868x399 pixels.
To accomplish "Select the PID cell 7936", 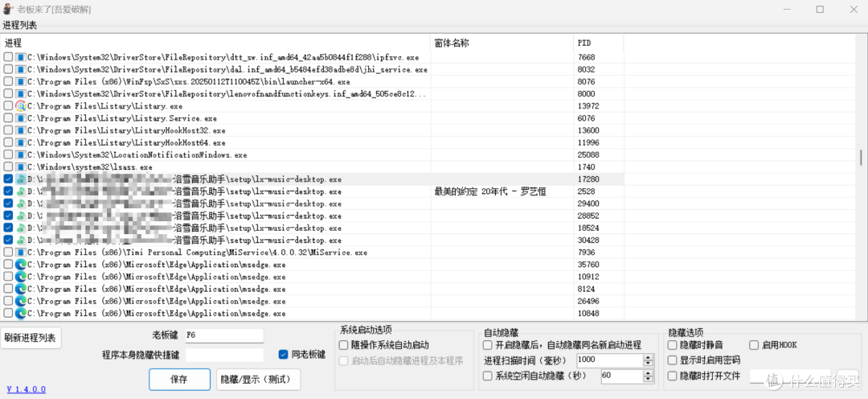I will (586, 252).
